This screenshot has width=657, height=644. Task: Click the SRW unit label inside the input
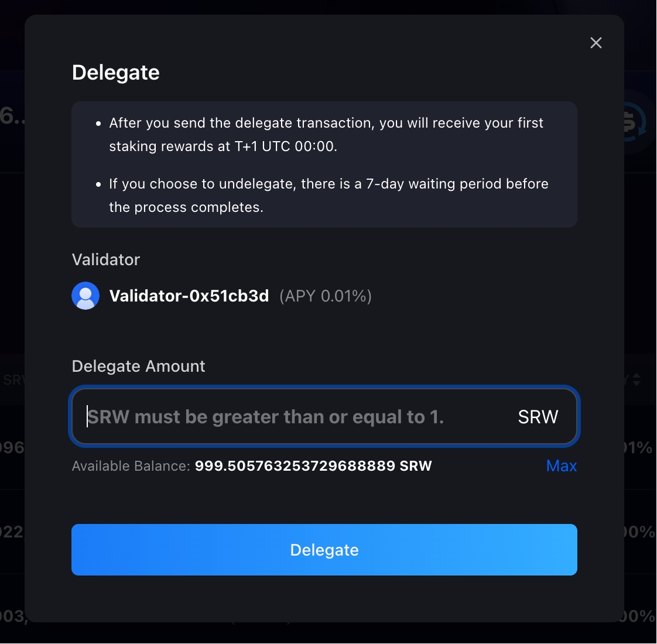pyautogui.click(x=538, y=417)
